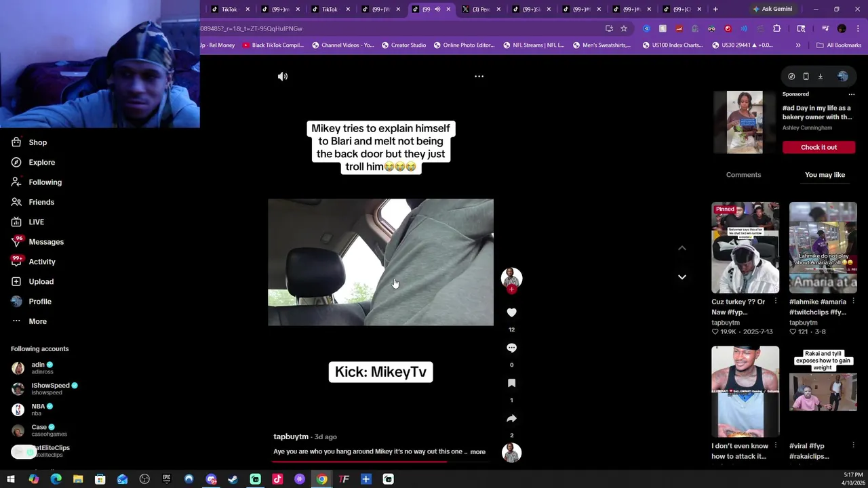
Task: Click the browser address bar
Action: [400, 28]
